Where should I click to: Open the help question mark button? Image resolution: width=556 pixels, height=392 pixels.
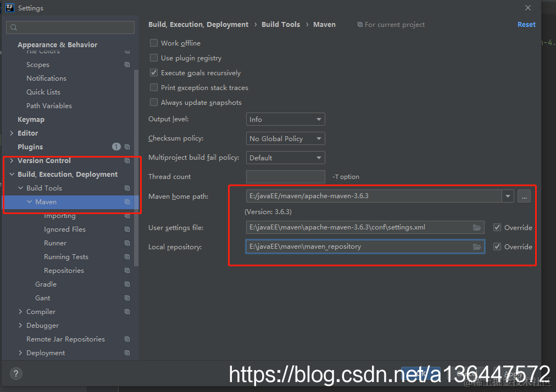pyautogui.click(x=16, y=373)
